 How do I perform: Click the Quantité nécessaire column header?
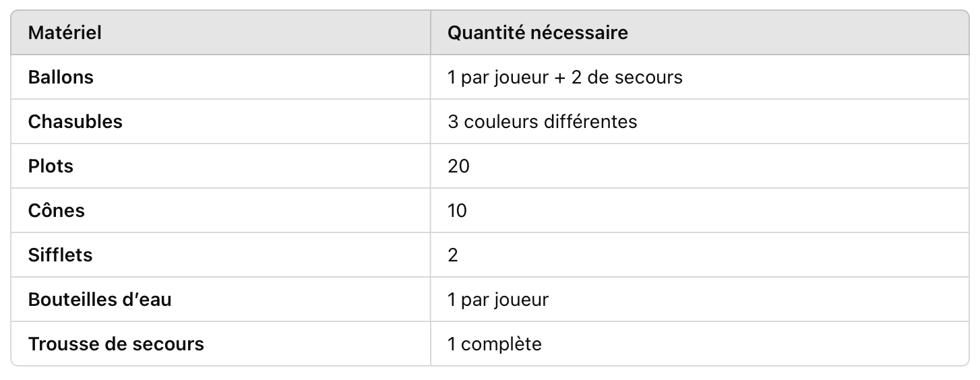point(537,32)
